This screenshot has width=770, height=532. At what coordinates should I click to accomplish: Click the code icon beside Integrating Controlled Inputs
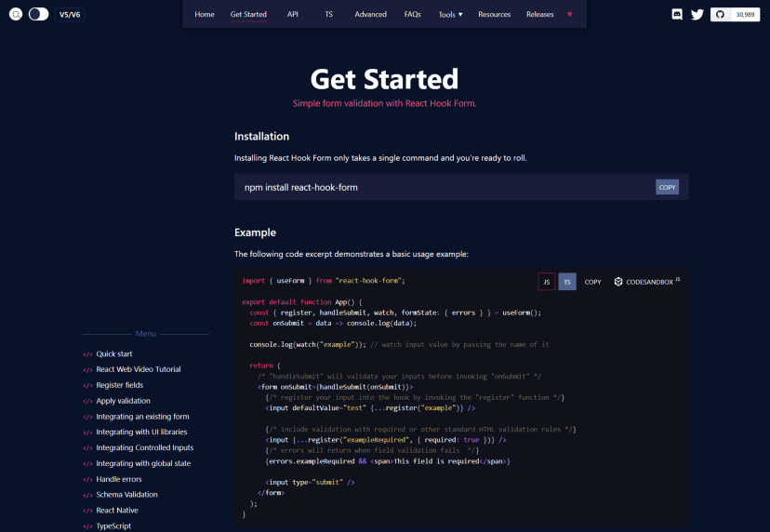click(88, 448)
